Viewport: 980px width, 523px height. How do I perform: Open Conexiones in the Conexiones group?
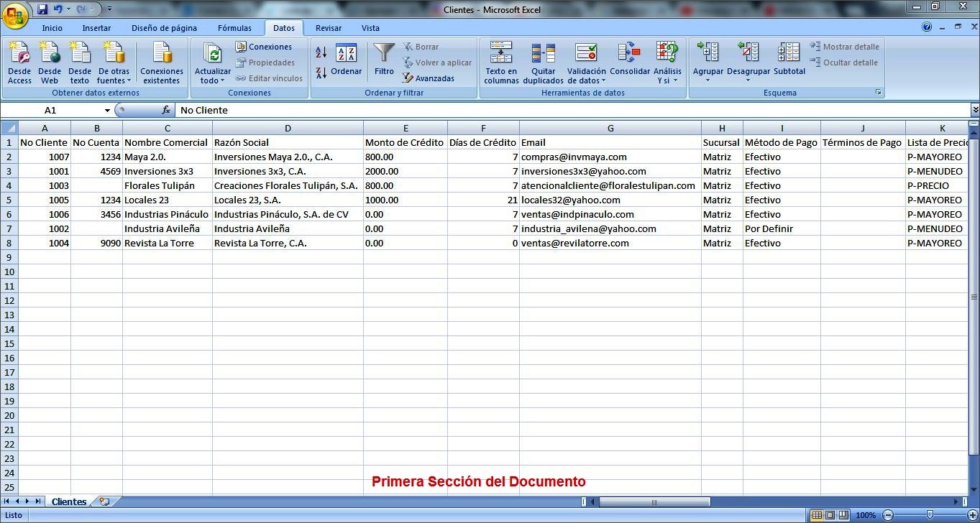point(264,47)
